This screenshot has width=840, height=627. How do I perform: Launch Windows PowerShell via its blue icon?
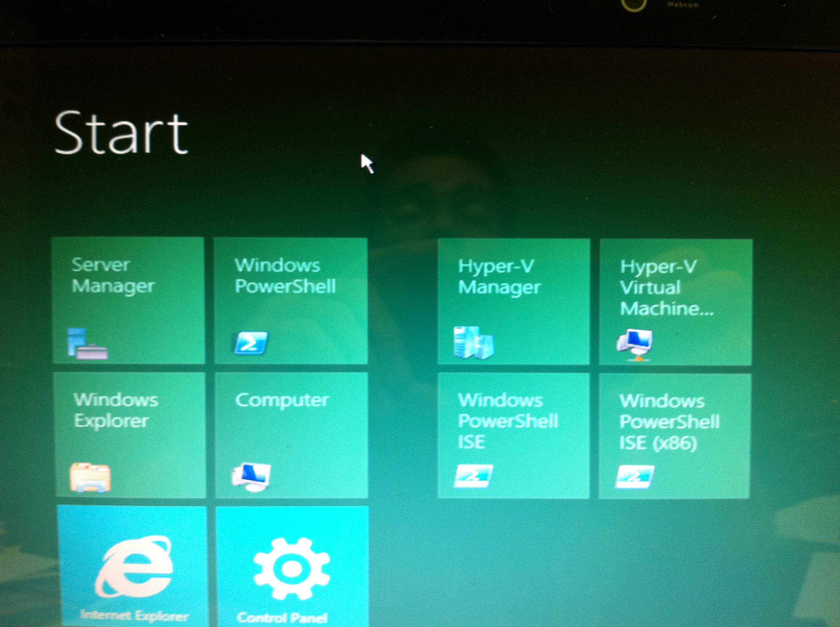[251, 343]
